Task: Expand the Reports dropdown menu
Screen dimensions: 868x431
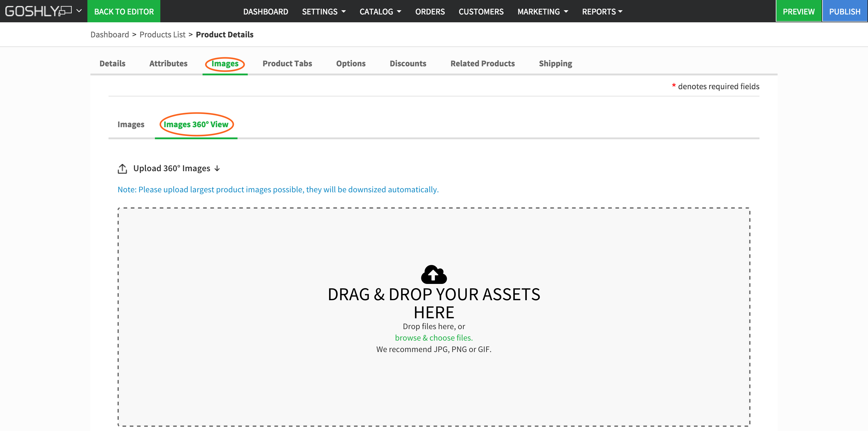Action: [602, 11]
